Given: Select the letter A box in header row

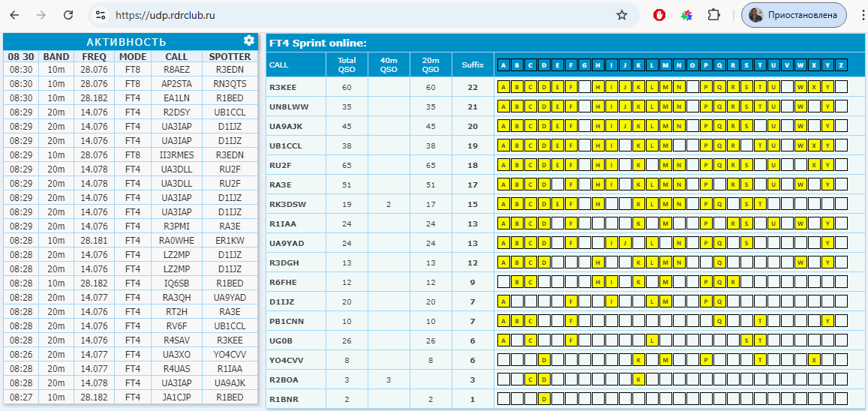Looking at the screenshot, I should pyautogui.click(x=503, y=65).
